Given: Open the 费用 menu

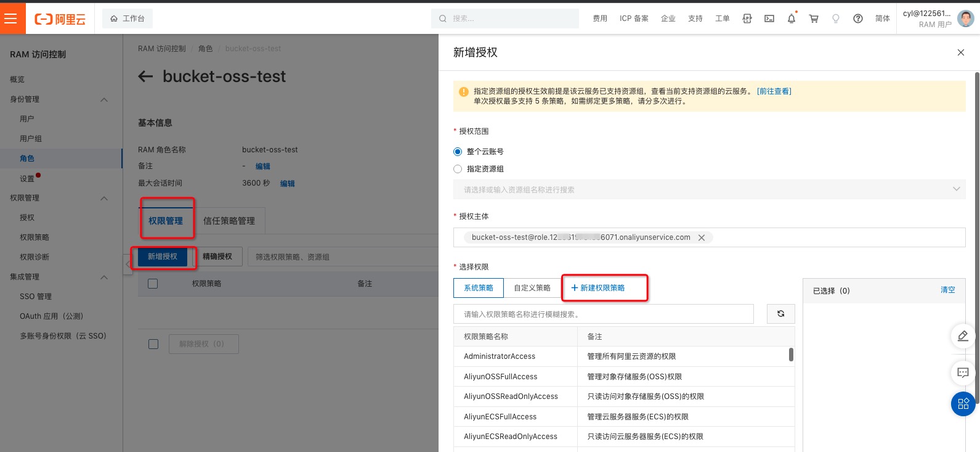Looking at the screenshot, I should 600,18.
